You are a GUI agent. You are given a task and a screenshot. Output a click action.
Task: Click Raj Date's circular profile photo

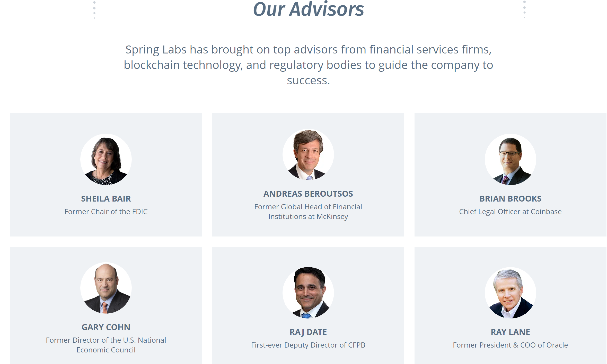[x=308, y=293]
